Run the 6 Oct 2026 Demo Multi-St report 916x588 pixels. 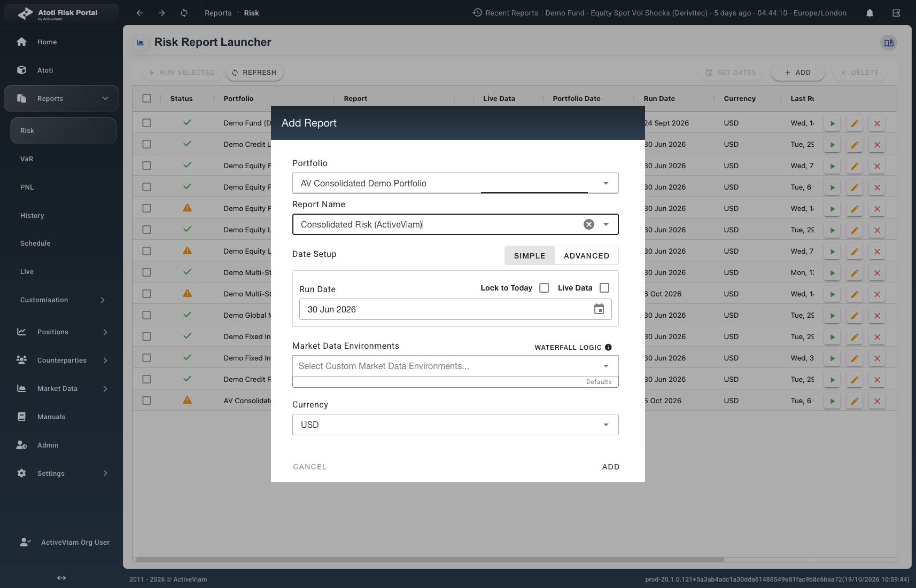832,294
